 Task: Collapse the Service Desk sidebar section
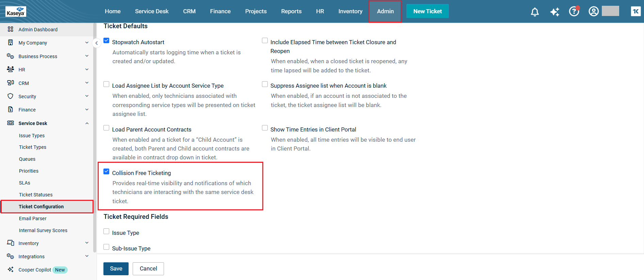click(87, 123)
